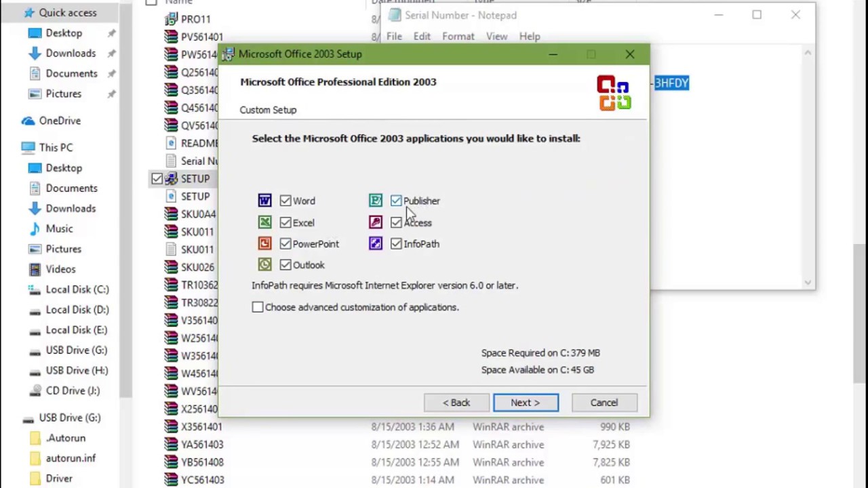Viewport: 868px width, 488px height.
Task: Click the Music folder icon
Action: click(35, 228)
